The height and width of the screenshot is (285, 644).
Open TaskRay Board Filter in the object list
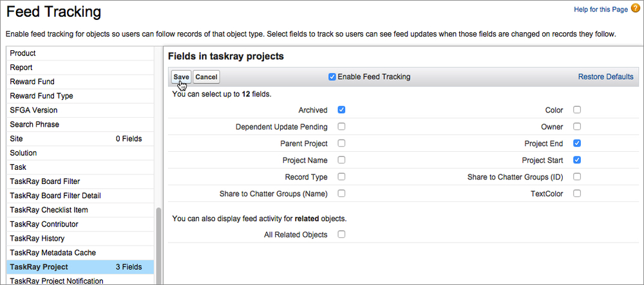point(80,181)
